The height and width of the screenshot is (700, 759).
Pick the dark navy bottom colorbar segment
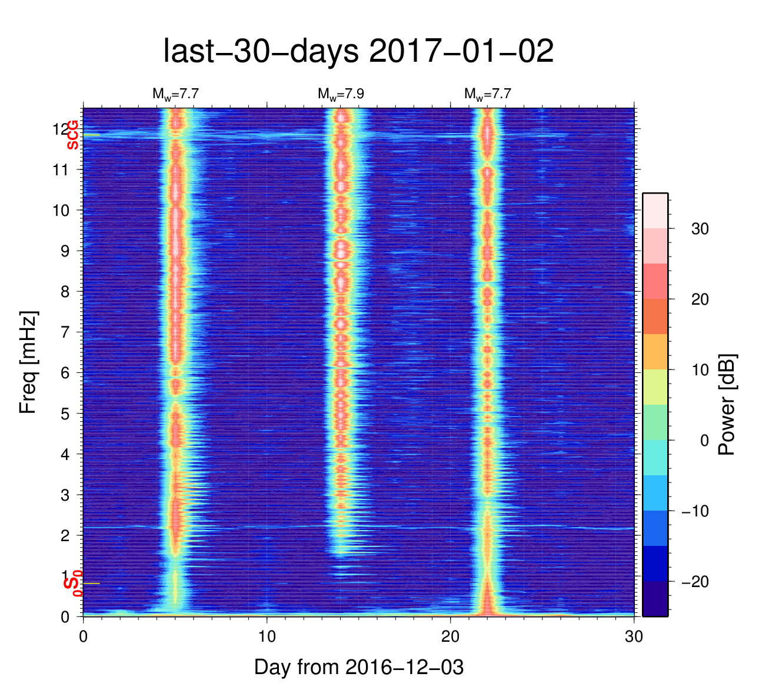pos(655,598)
